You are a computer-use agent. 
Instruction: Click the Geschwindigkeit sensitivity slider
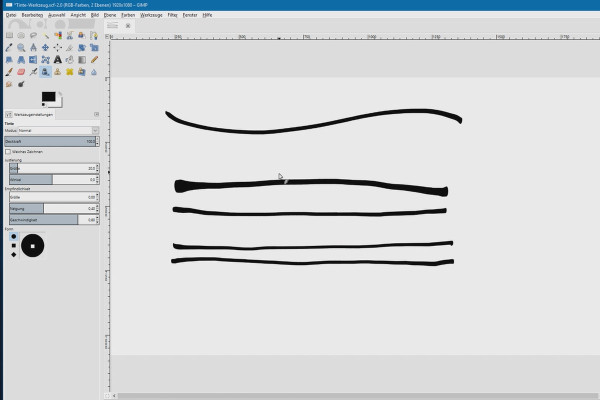tap(52, 220)
